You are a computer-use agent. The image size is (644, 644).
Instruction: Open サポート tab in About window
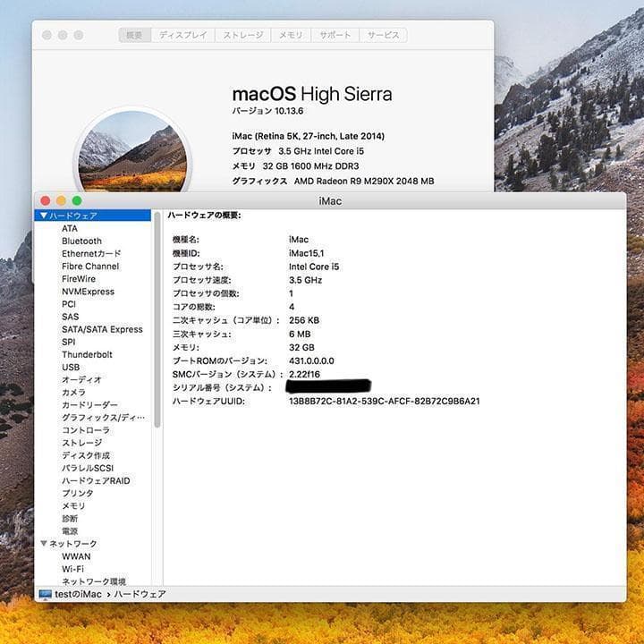(x=335, y=35)
